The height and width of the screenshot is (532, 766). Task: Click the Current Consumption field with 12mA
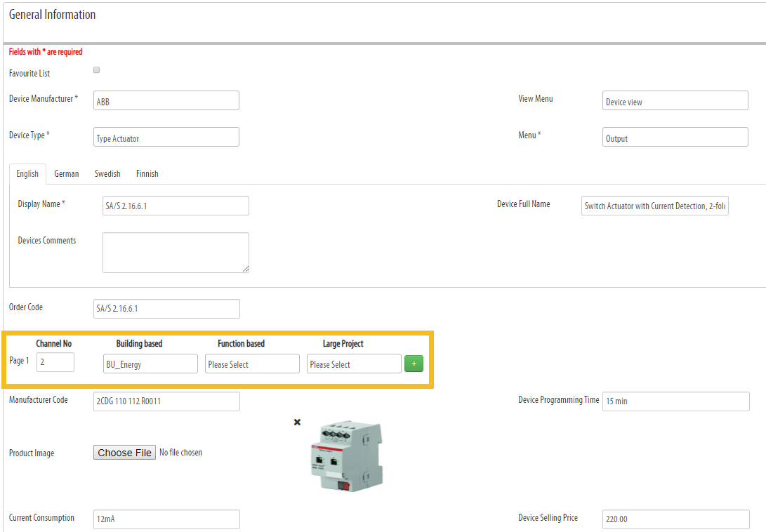pos(166,519)
